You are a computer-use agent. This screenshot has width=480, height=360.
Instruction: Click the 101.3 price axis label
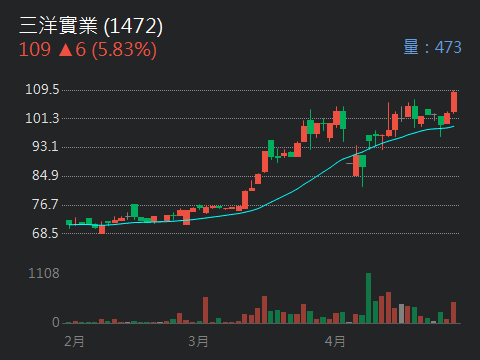pos(42,118)
